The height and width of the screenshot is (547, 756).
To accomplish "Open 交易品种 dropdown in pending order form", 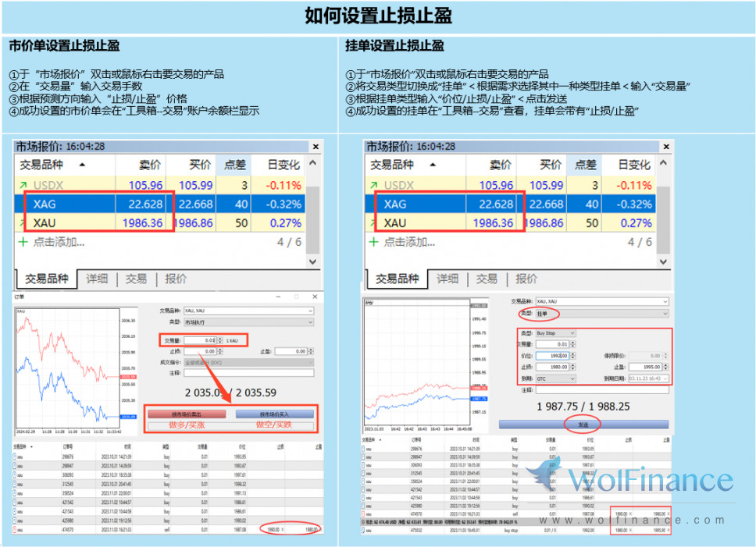I will [602, 301].
